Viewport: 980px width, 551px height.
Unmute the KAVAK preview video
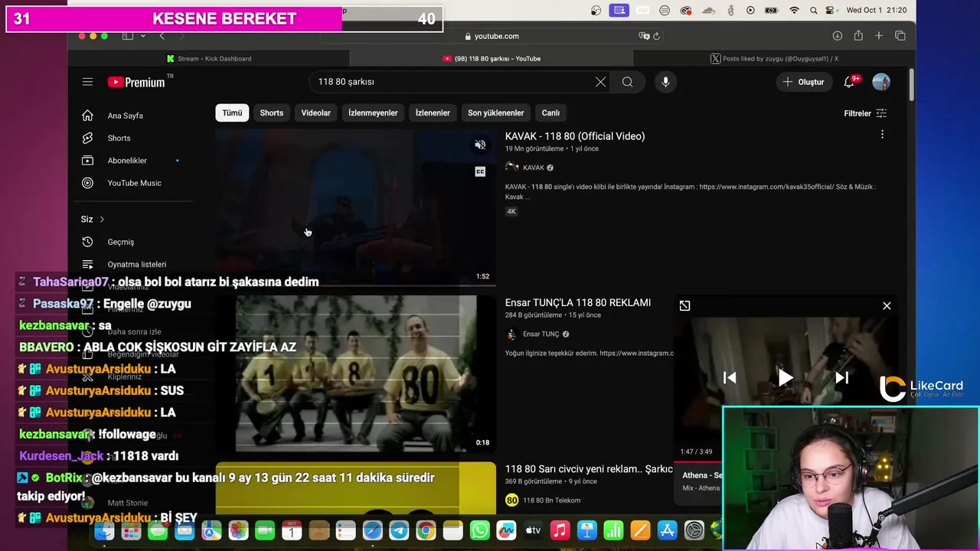(x=480, y=145)
